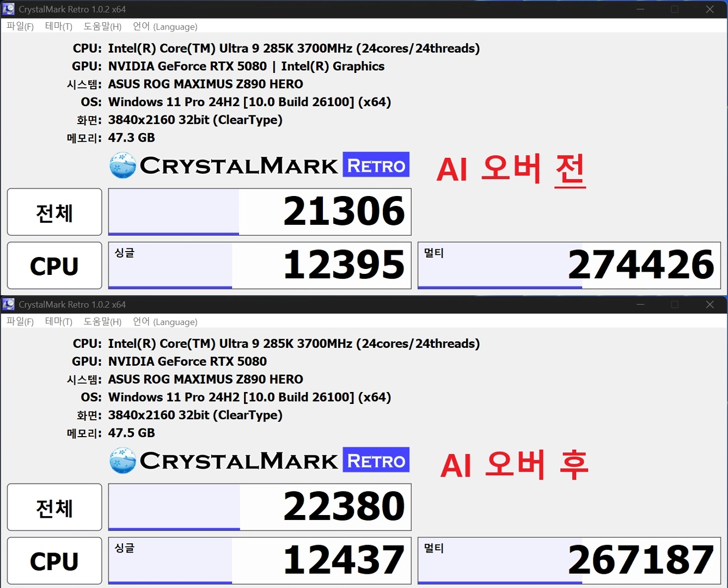Click GPU text with Intel(R) Graphics
Screen dimensions: 728x588
246,66
